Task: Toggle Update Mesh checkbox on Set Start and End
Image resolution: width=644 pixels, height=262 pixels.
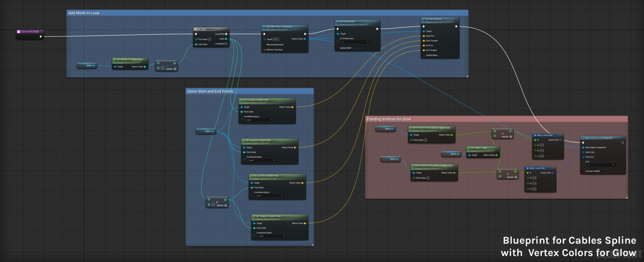Action: coord(440,55)
